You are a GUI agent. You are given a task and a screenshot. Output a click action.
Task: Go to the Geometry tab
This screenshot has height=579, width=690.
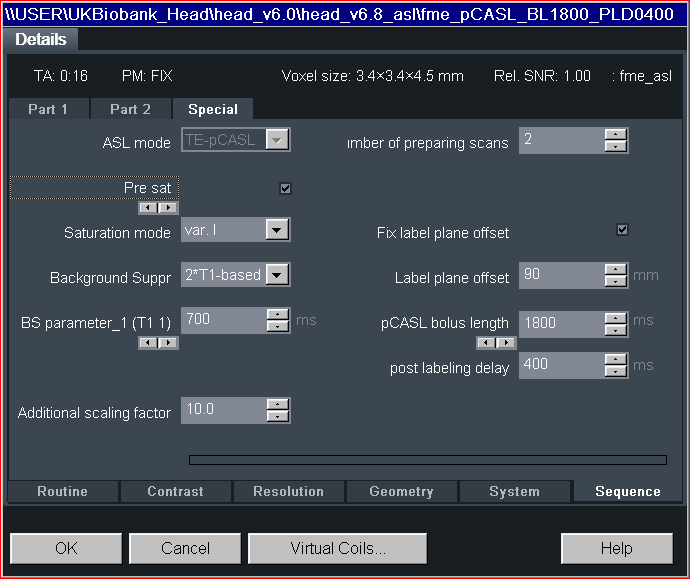(401, 491)
